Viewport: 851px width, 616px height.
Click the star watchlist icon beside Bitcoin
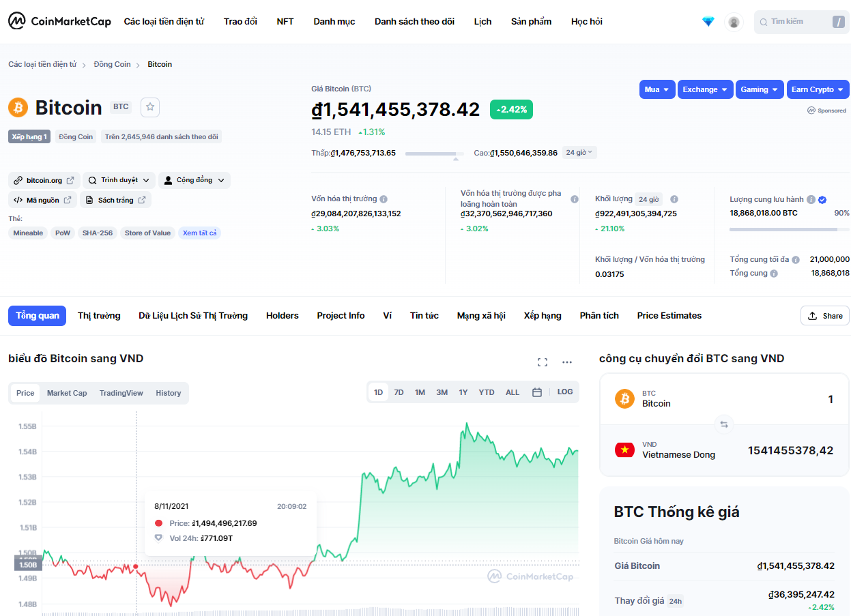pos(150,107)
